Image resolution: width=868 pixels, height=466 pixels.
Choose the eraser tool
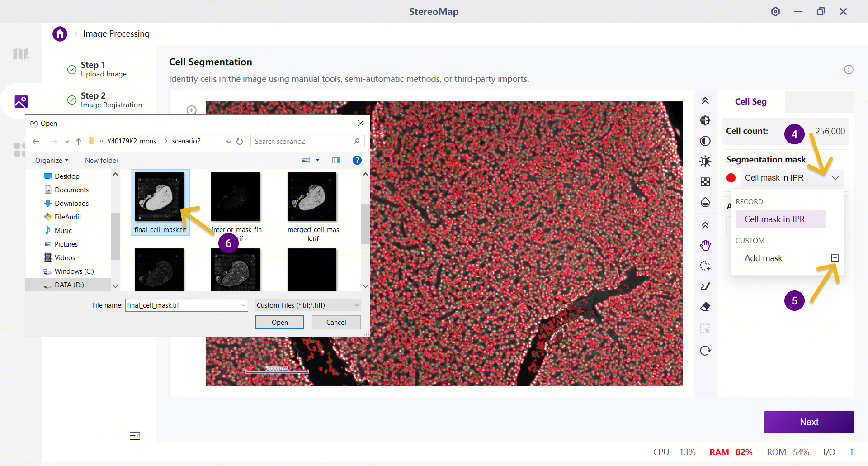point(705,307)
